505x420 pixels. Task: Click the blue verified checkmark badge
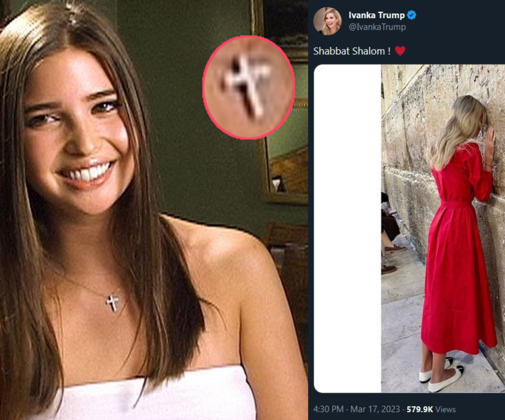[x=412, y=15]
